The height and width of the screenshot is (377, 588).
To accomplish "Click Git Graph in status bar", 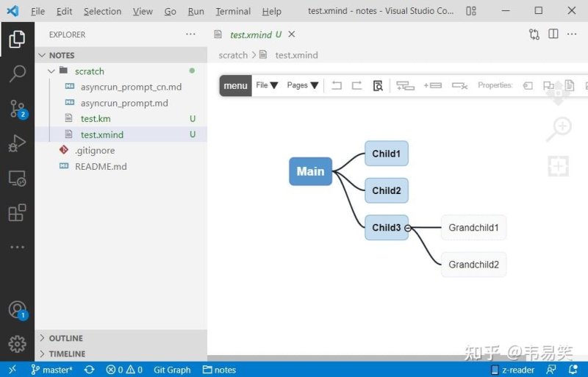I will click(172, 370).
